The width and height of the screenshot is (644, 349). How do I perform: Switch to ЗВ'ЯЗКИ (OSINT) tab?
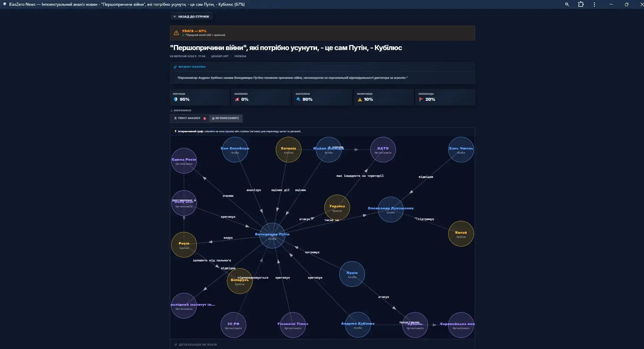225,118
